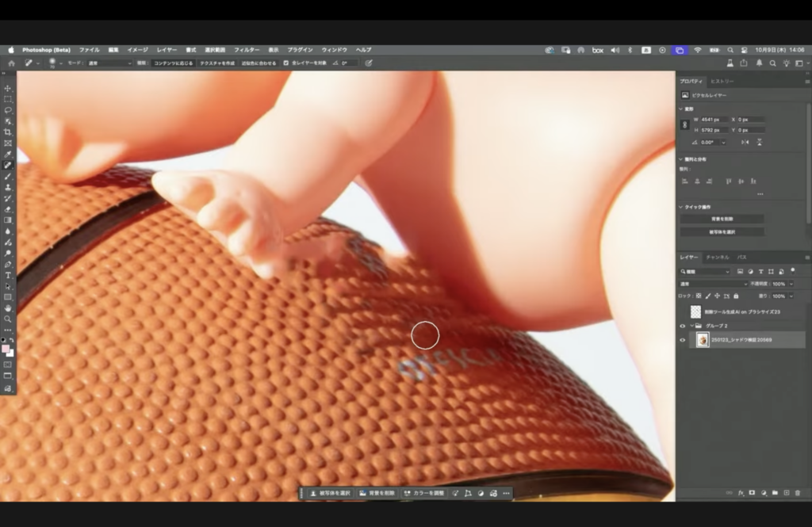Click flip horizontal icon in Properties
The width and height of the screenshot is (812, 527).
click(x=745, y=142)
